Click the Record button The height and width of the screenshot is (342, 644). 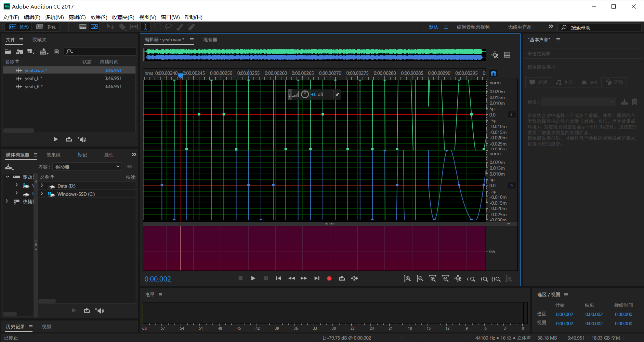click(329, 278)
